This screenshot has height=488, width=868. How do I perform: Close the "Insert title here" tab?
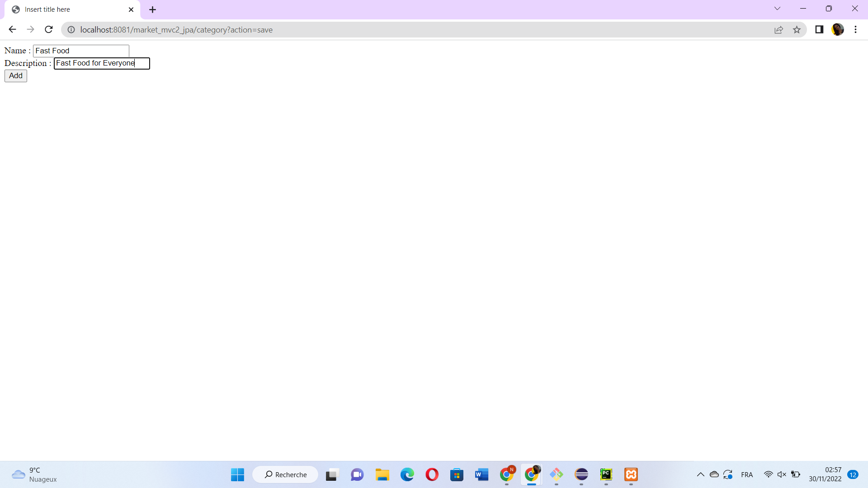tap(131, 9)
